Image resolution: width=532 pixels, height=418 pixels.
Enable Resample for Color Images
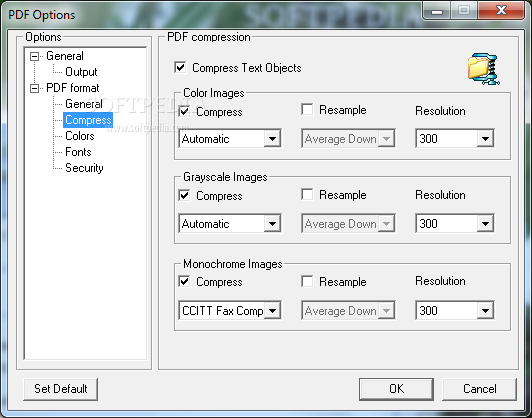307,110
